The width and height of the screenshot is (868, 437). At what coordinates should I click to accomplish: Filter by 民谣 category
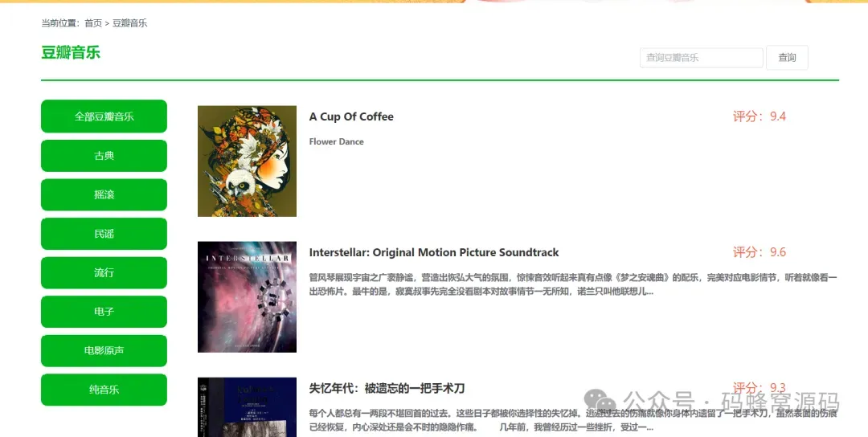[x=104, y=234]
